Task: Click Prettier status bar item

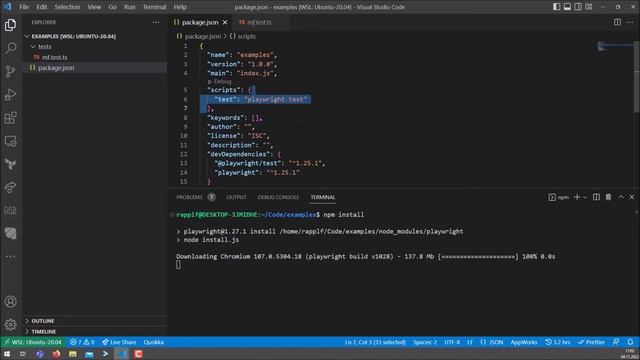Action: tap(591, 342)
